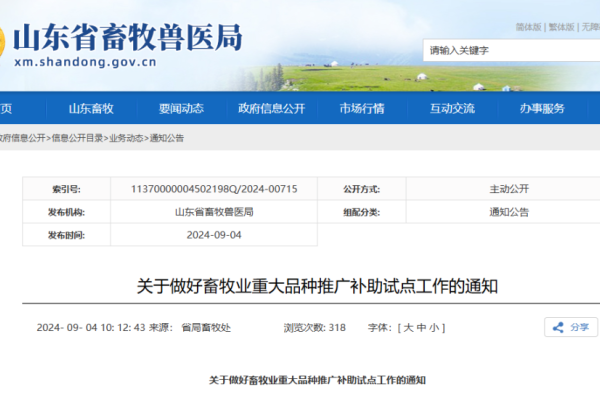This screenshot has height=400, width=600.
Task: Go to 通知公告 breadcrumb
Action: [167, 138]
